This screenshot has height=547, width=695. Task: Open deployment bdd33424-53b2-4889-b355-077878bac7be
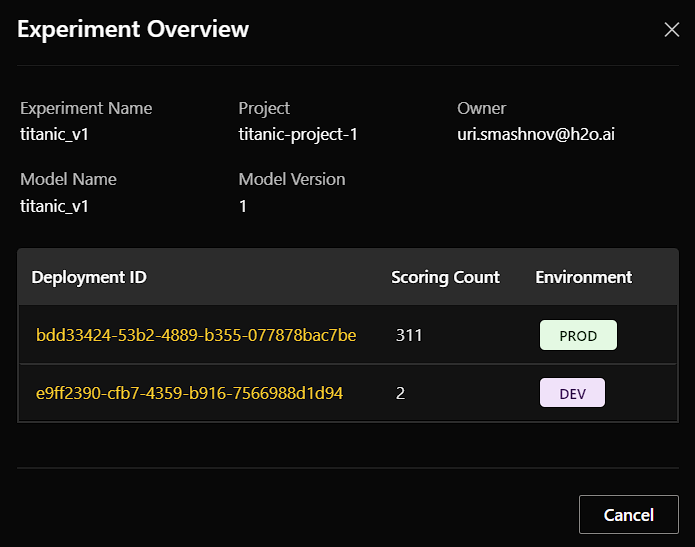(x=196, y=335)
